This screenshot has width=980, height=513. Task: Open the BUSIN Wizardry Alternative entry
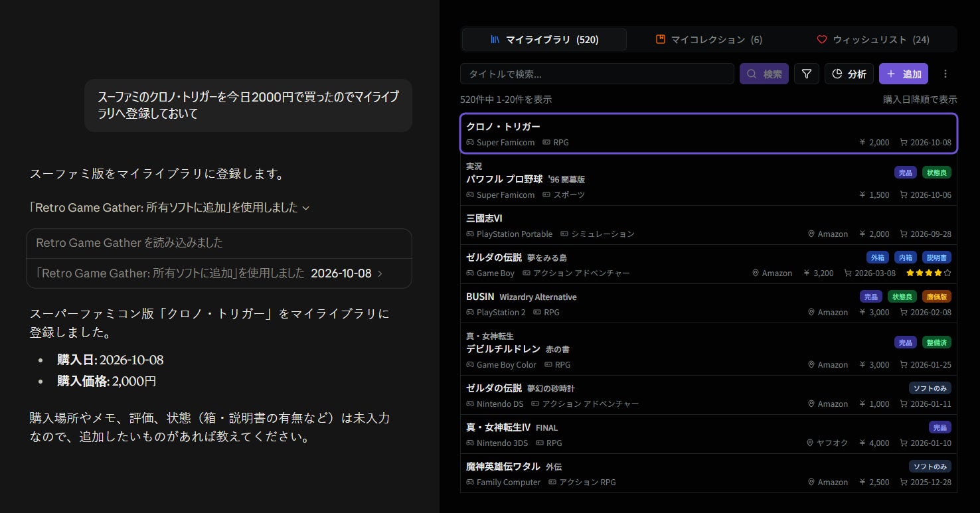[x=708, y=303]
